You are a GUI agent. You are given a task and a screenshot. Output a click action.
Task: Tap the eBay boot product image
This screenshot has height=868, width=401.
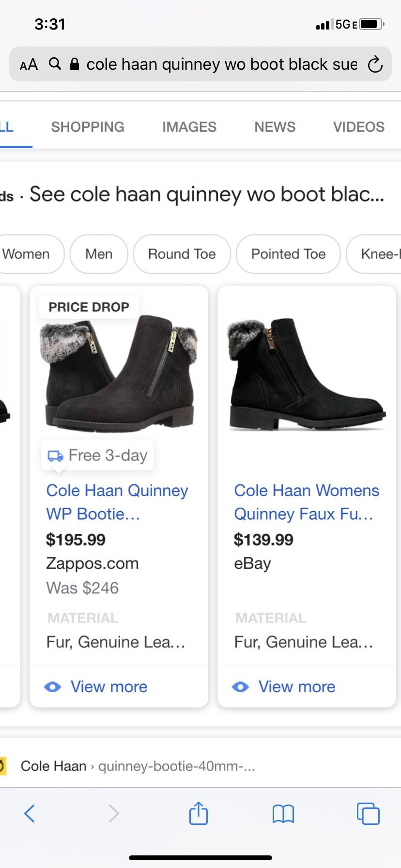[x=307, y=373]
